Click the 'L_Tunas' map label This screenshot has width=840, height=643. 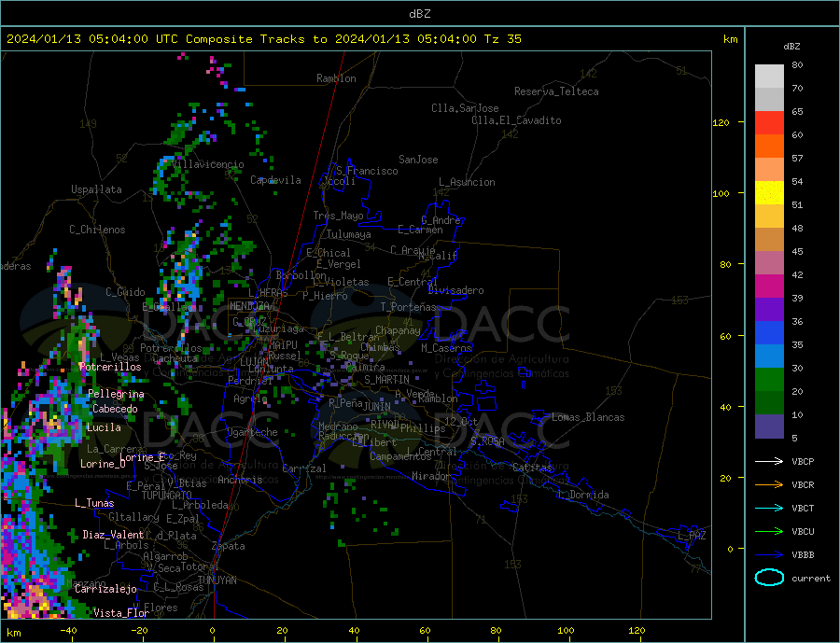pyautogui.click(x=94, y=503)
